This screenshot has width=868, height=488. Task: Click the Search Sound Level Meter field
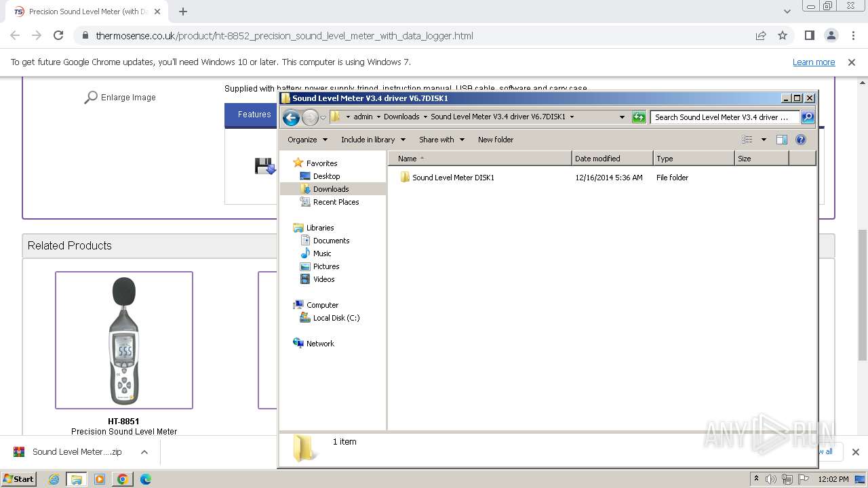tap(724, 117)
